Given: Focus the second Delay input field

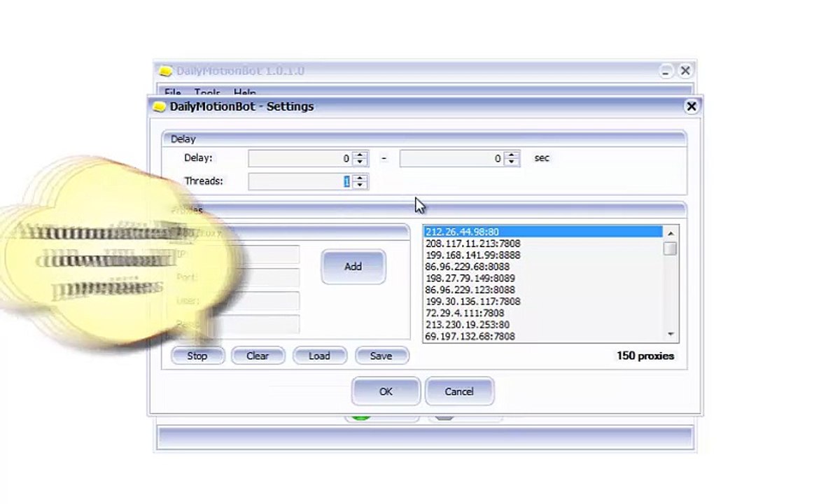Looking at the screenshot, I should [452, 159].
